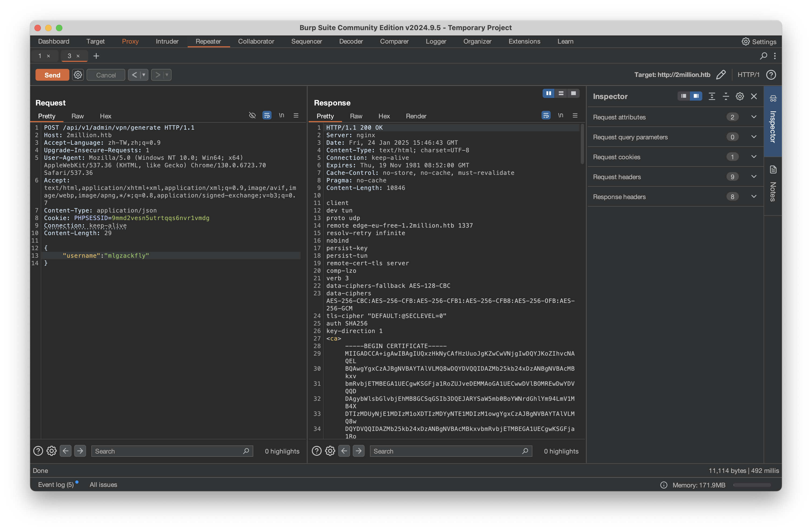Image resolution: width=812 pixels, height=531 pixels.
Task: Open the Inspector settings gear icon
Action: point(739,96)
